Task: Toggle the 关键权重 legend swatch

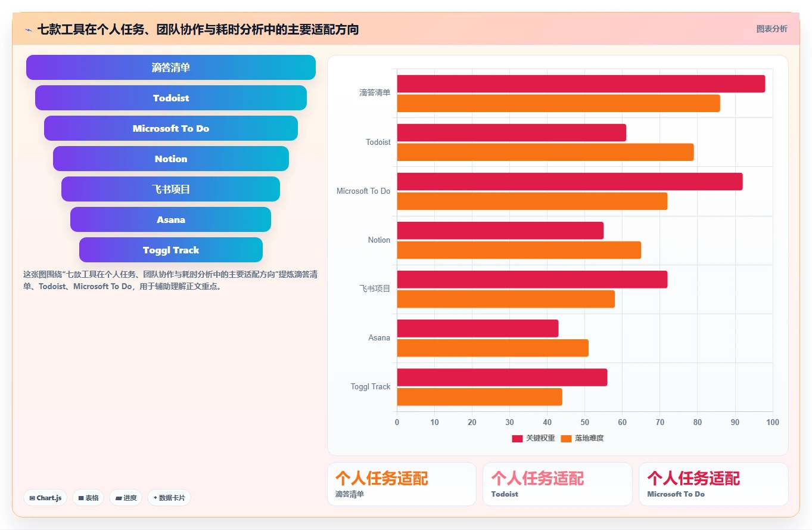Action: (x=517, y=438)
